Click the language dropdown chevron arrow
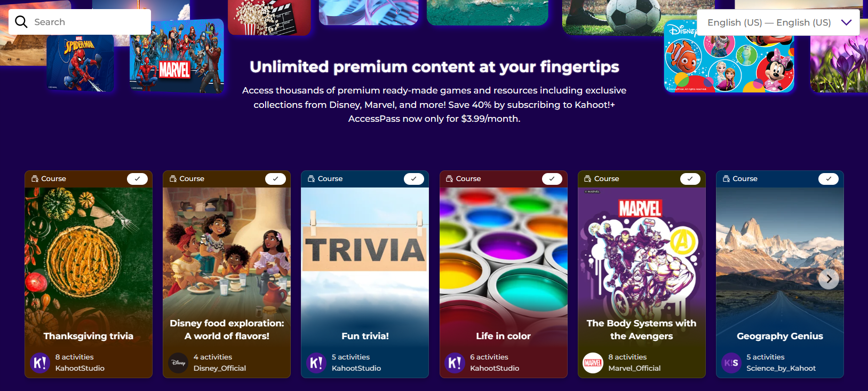Viewport: 868px width, 391px height. click(846, 22)
